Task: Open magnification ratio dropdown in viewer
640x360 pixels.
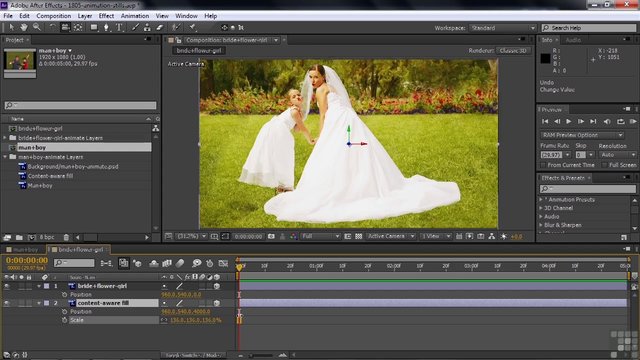Action: coord(191,236)
